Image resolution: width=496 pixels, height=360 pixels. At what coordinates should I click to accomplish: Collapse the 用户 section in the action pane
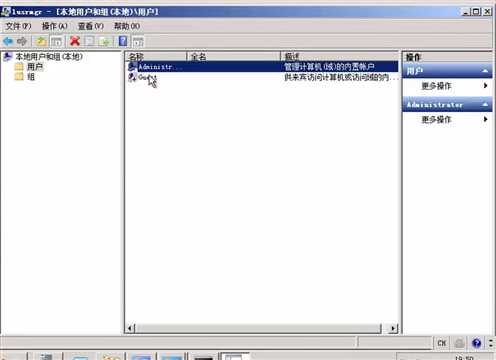tap(485, 71)
